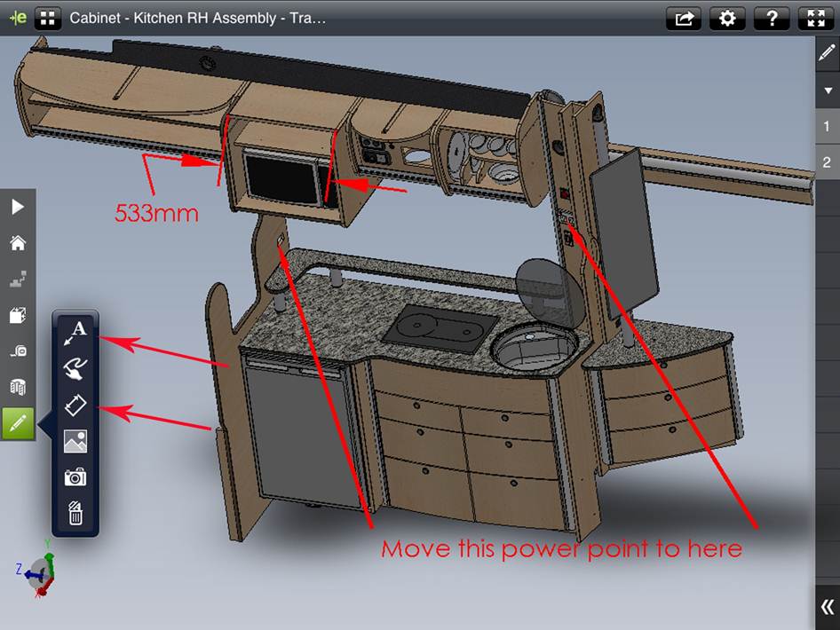
Task: Select markup item 2
Action: click(827, 162)
